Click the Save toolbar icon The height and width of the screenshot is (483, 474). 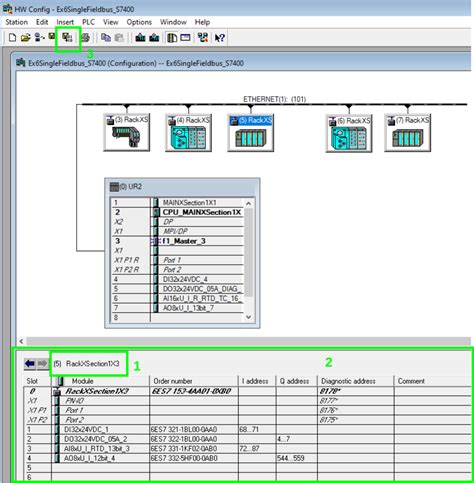point(52,37)
